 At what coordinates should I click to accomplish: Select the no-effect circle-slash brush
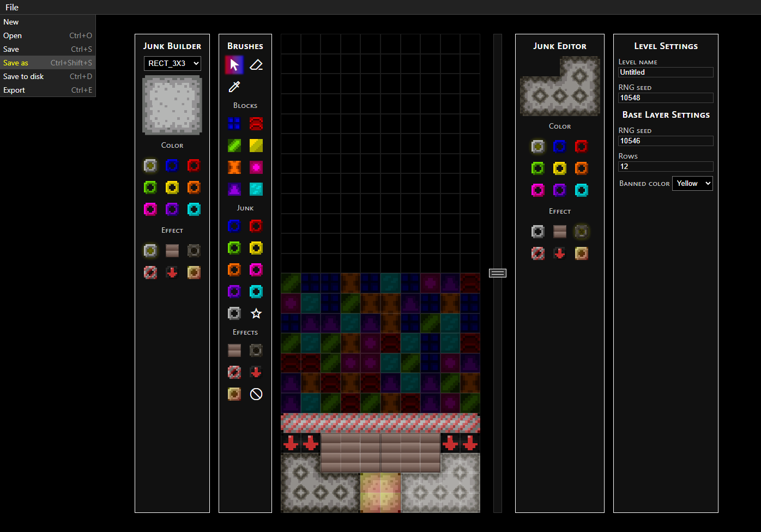point(256,394)
